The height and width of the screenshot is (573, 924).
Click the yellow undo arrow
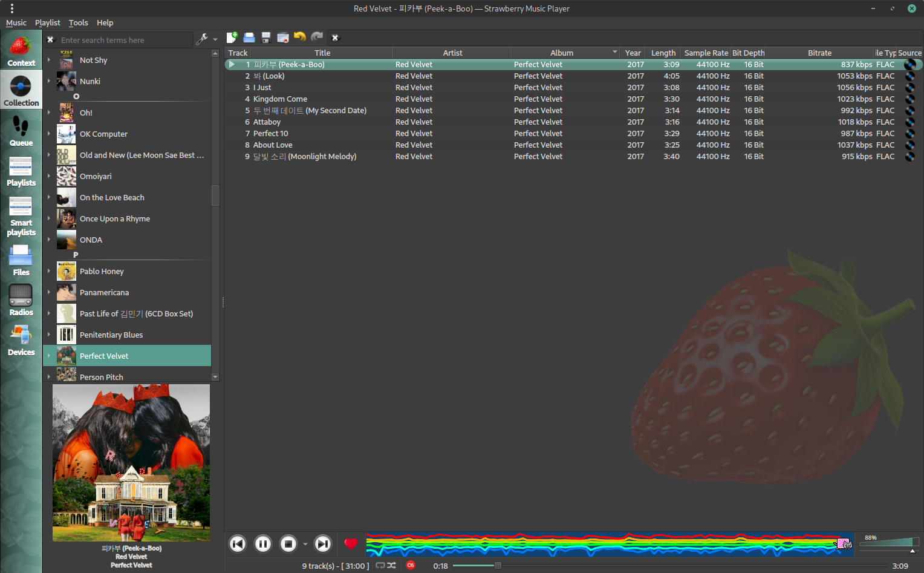tap(299, 38)
